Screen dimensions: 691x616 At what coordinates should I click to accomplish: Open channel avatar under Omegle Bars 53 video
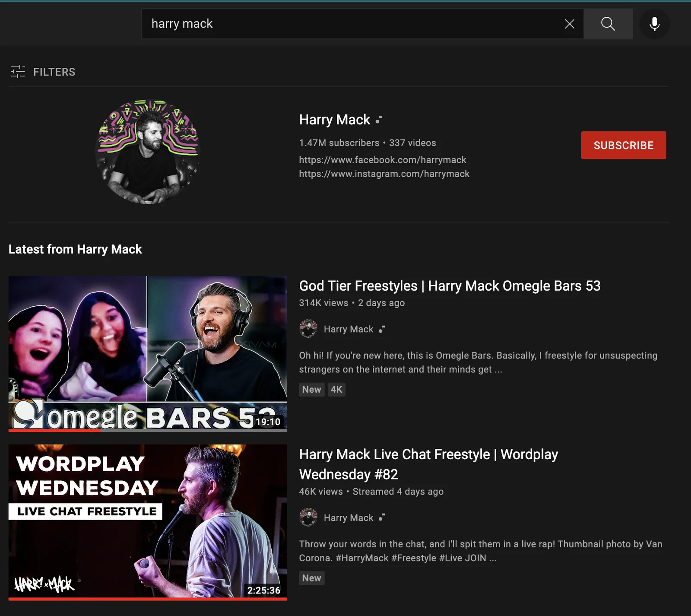click(x=308, y=329)
